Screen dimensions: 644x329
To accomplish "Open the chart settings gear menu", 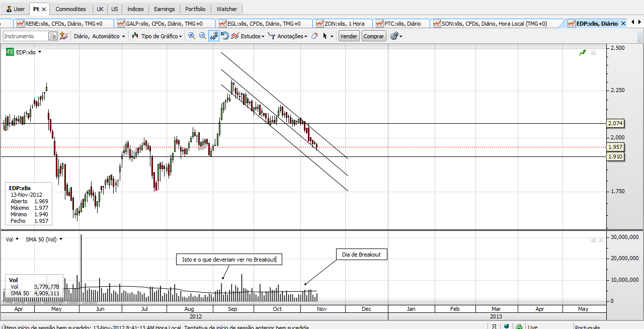I will coord(396,36).
